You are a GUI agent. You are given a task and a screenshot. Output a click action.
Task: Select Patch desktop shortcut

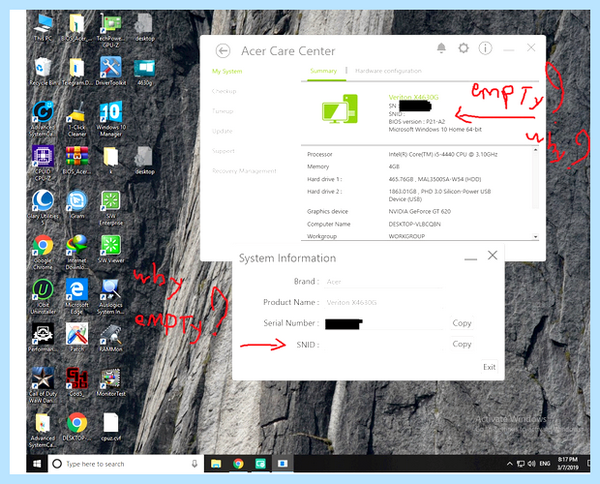tap(77, 337)
